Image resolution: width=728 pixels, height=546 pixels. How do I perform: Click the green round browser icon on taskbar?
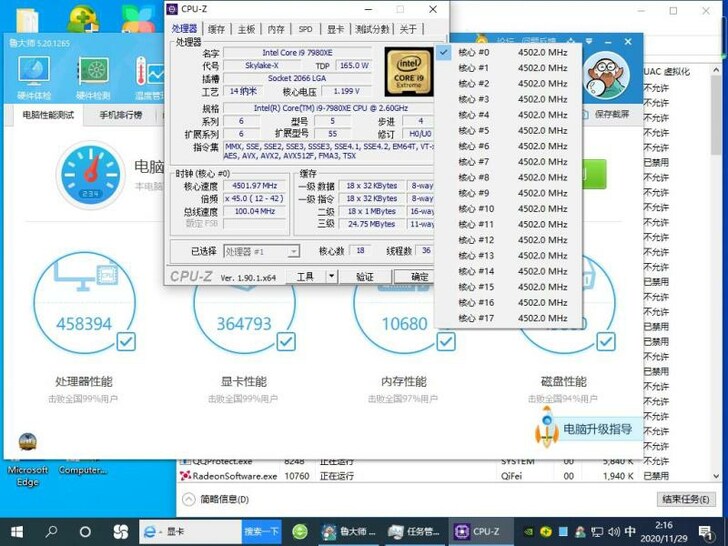(x=300, y=531)
